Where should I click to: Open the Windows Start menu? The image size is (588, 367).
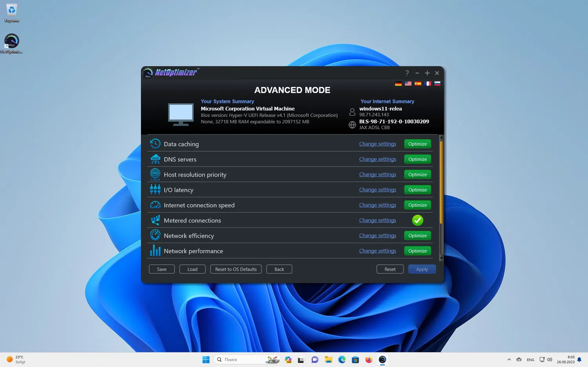pyautogui.click(x=206, y=360)
